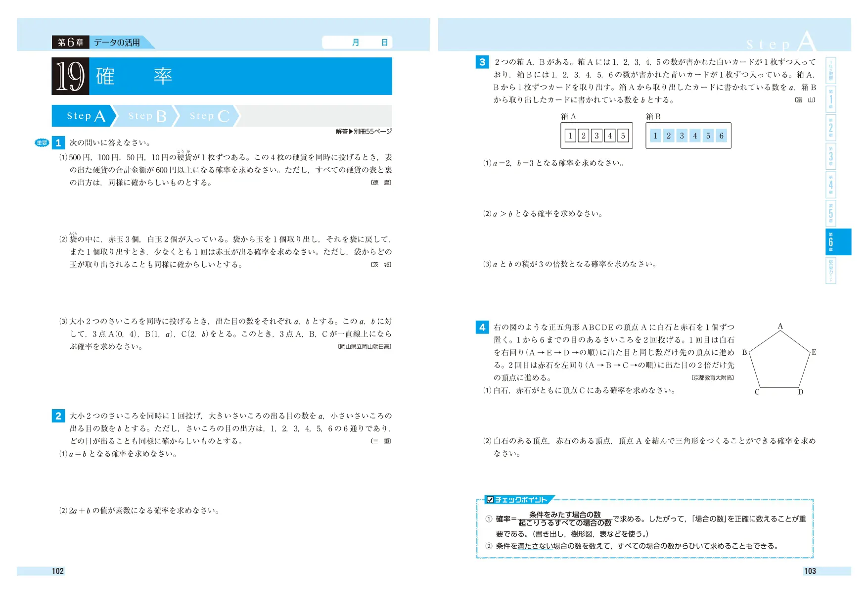Image resolution: width=868 pixels, height=614 pixels.
Task: Click the 箱B label above the cards
Action: (x=653, y=117)
